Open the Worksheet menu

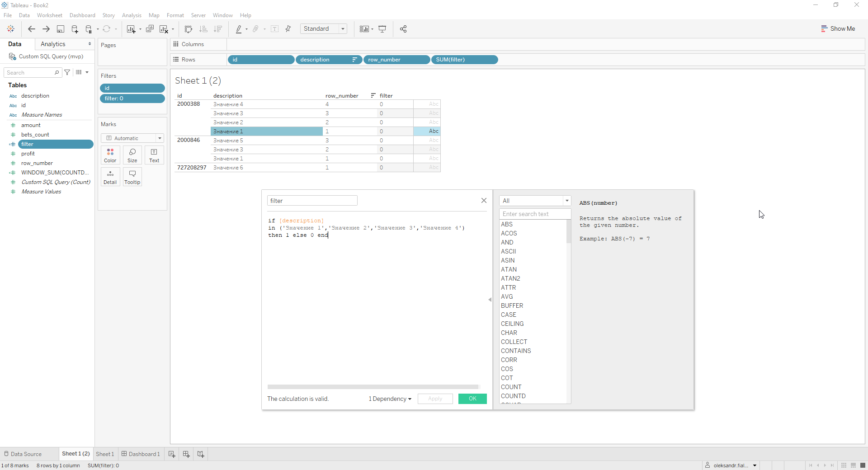50,15
